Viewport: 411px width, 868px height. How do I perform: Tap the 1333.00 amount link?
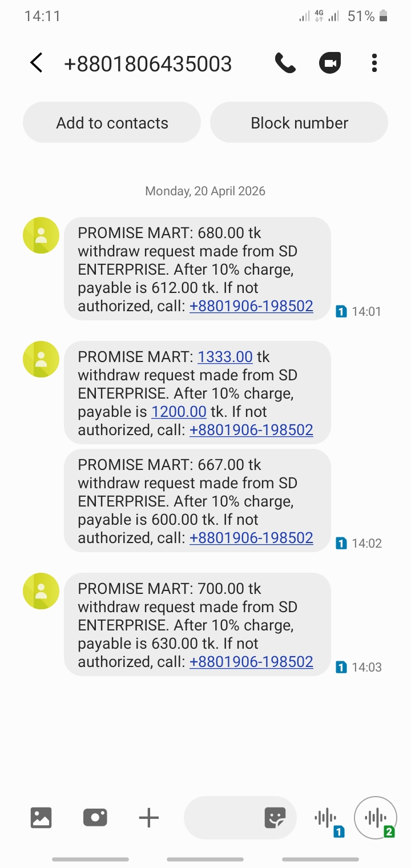tap(225, 357)
